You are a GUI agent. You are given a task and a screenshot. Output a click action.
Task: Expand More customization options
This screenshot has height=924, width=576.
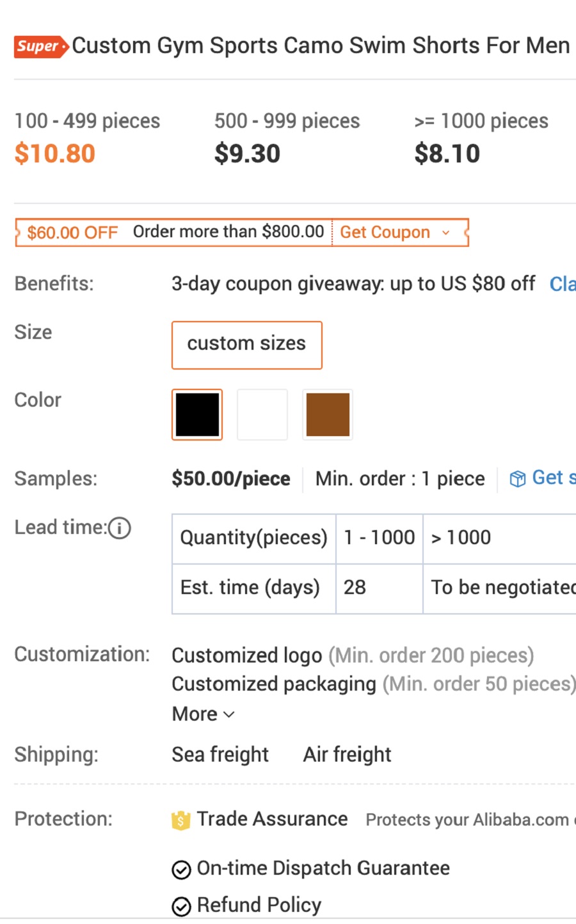[203, 714]
